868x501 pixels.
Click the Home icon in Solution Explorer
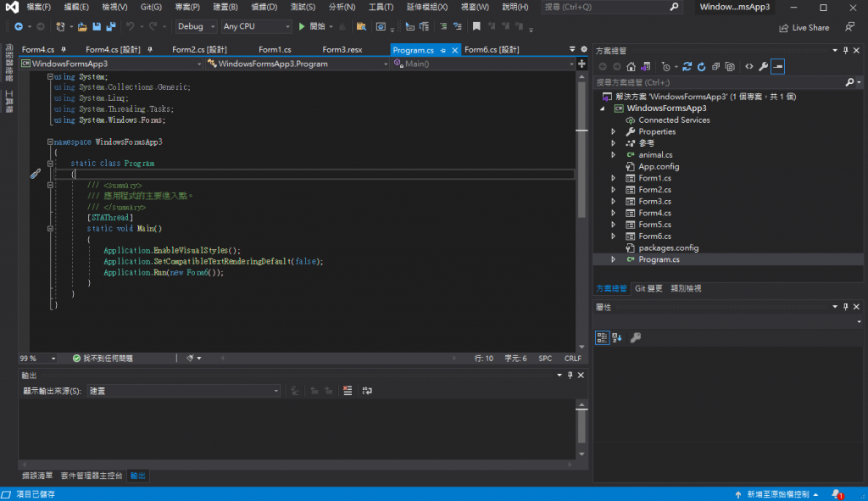pos(631,66)
